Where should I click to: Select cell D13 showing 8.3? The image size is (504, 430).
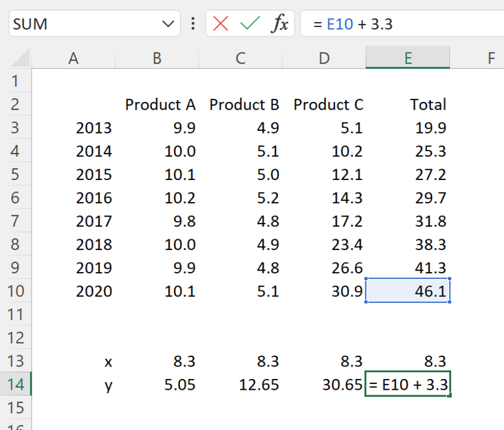324,361
